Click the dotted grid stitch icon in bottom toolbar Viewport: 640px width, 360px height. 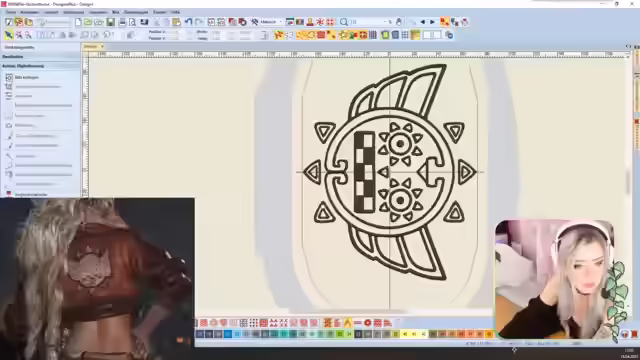[253, 323]
